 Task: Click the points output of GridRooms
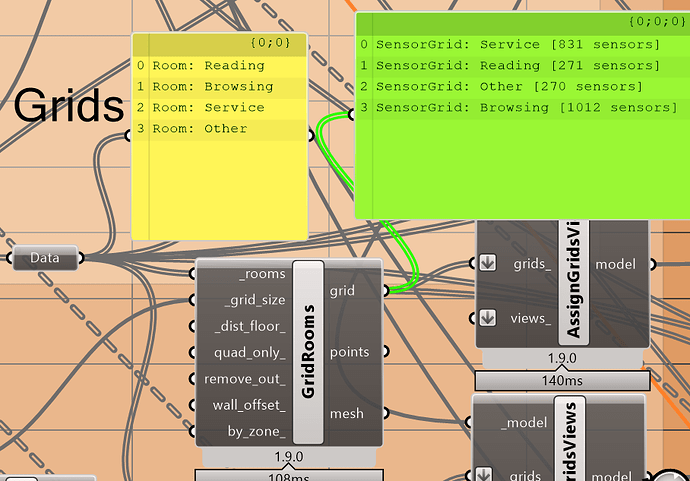pos(348,352)
